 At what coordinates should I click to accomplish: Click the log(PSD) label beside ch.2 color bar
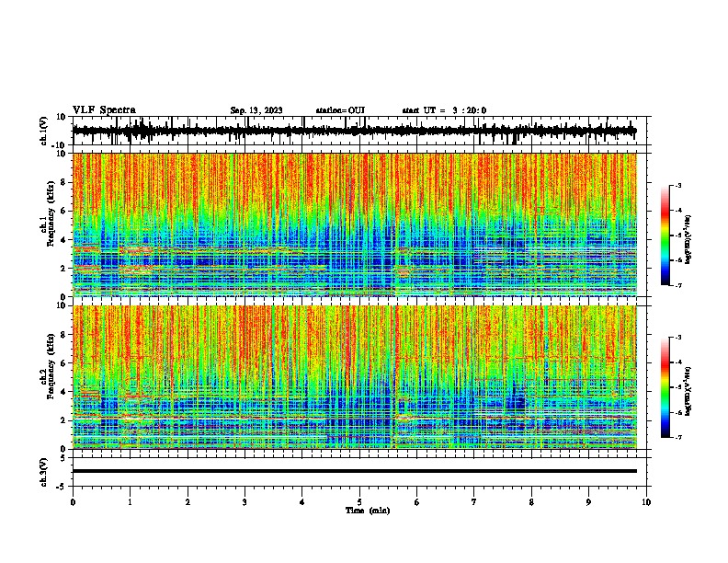[x=688, y=392]
